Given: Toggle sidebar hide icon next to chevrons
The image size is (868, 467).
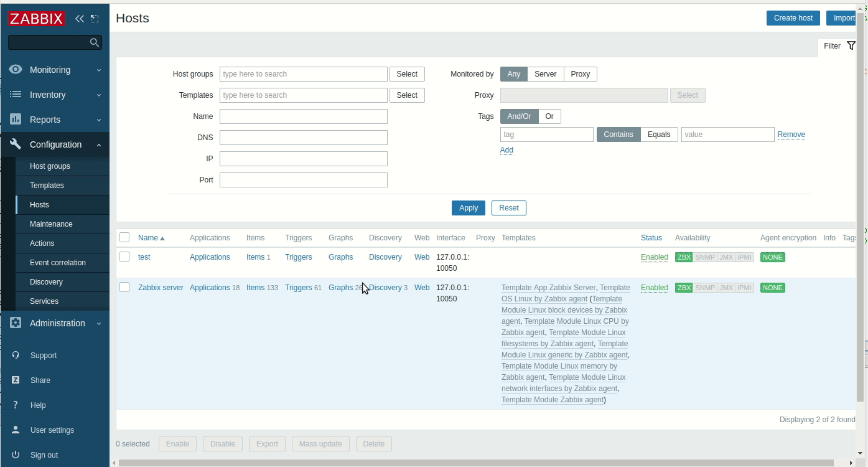Looking at the screenshot, I should 95,19.
